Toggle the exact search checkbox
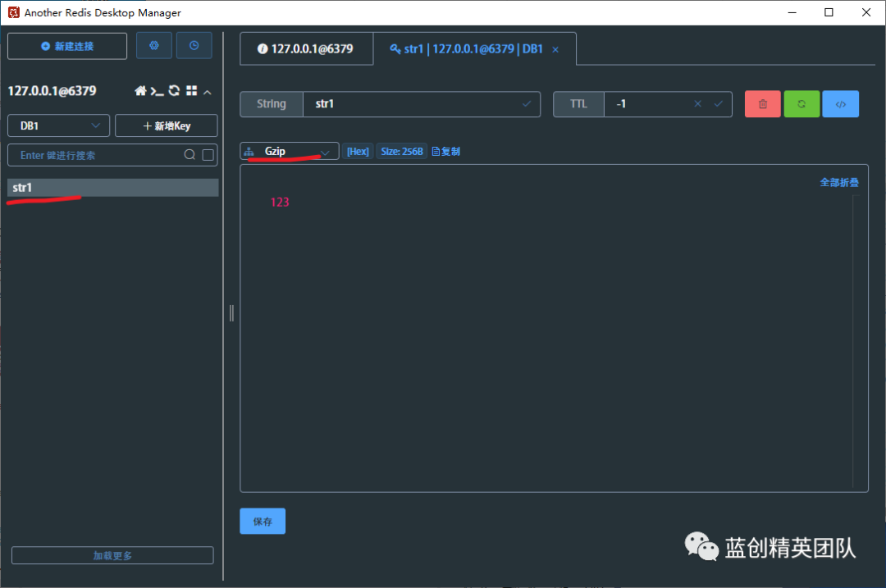886x588 pixels. 208,155
